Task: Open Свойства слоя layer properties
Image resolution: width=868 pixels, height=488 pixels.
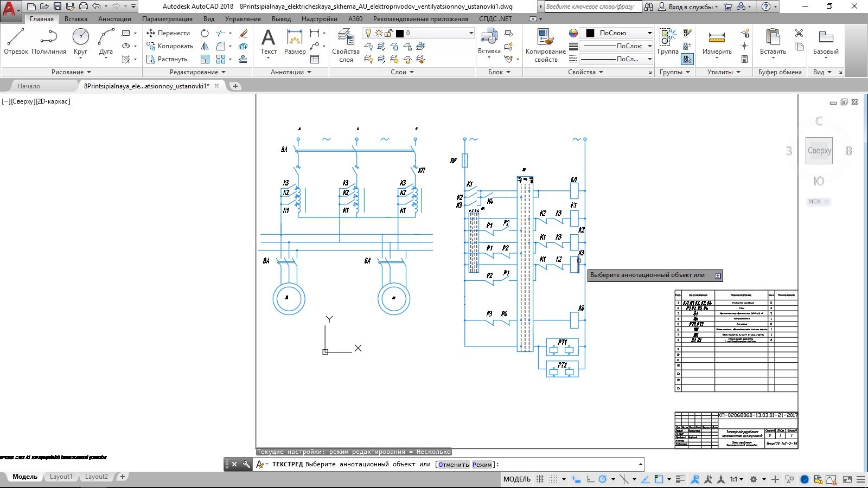Action: (346, 45)
